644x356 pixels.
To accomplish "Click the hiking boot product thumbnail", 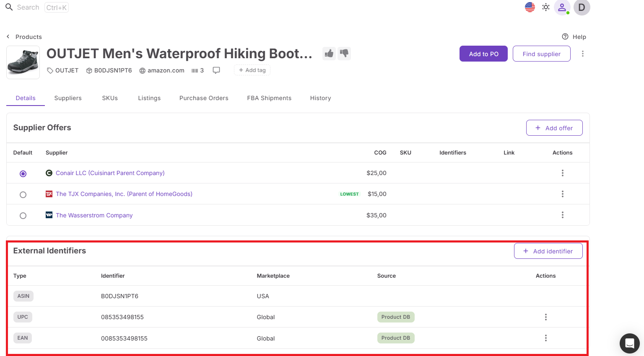I will (23, 62).
